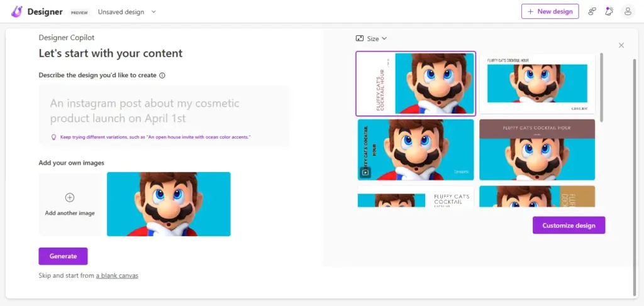
Task: Click the animated design play badge icon
Action: pos(365,172)
